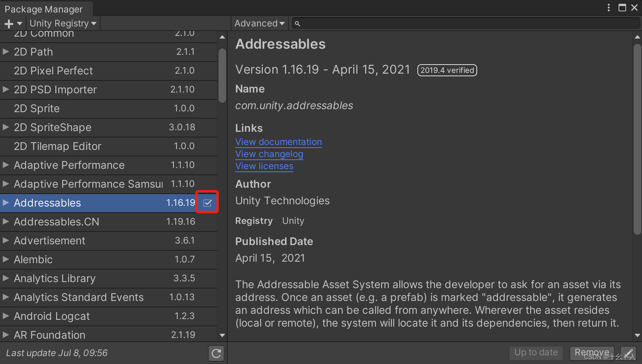Click the package list scrollbar thumb

coord(222,75)
